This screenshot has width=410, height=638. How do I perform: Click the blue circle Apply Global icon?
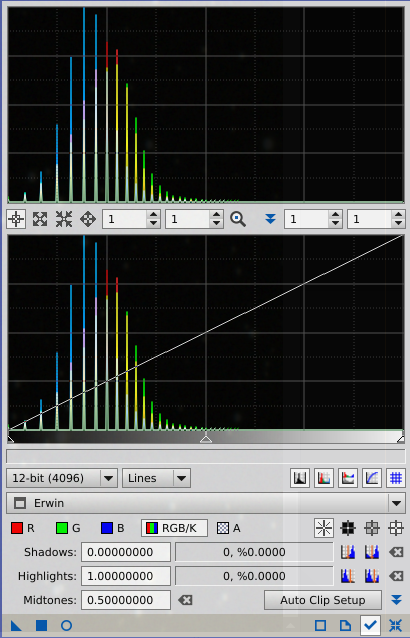coord(66,625)
